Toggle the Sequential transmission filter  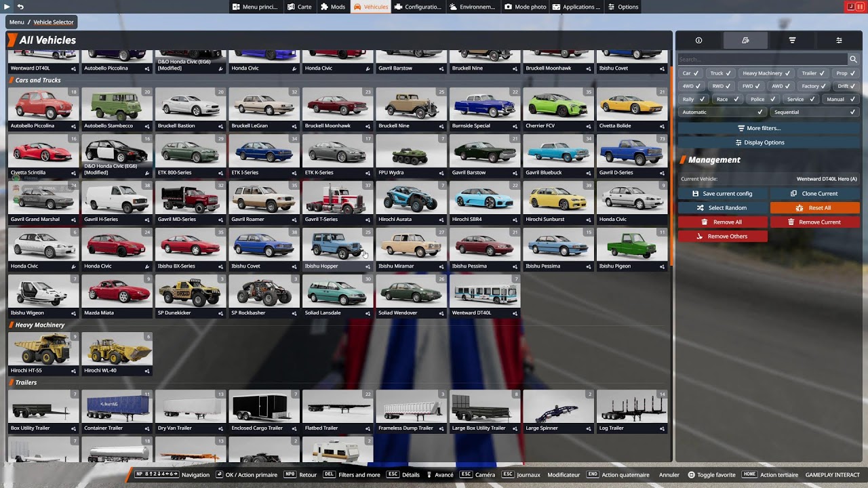click(814, 112)
